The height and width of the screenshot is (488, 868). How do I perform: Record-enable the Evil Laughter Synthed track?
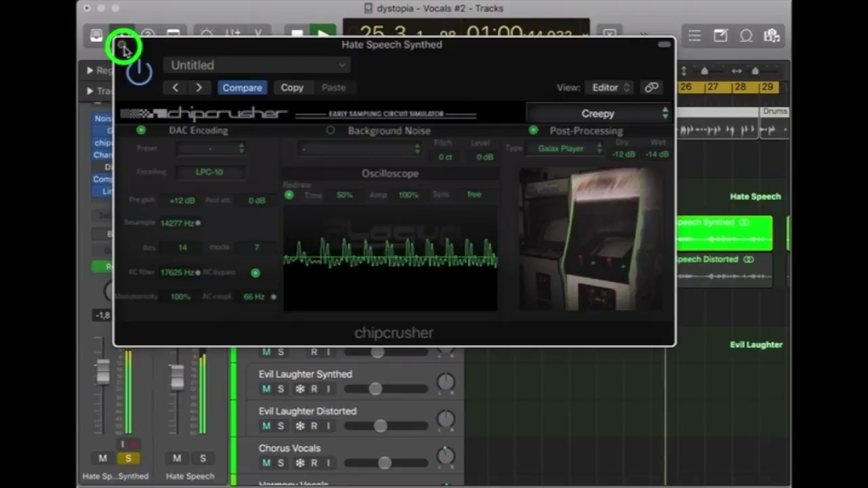point(314,389)
